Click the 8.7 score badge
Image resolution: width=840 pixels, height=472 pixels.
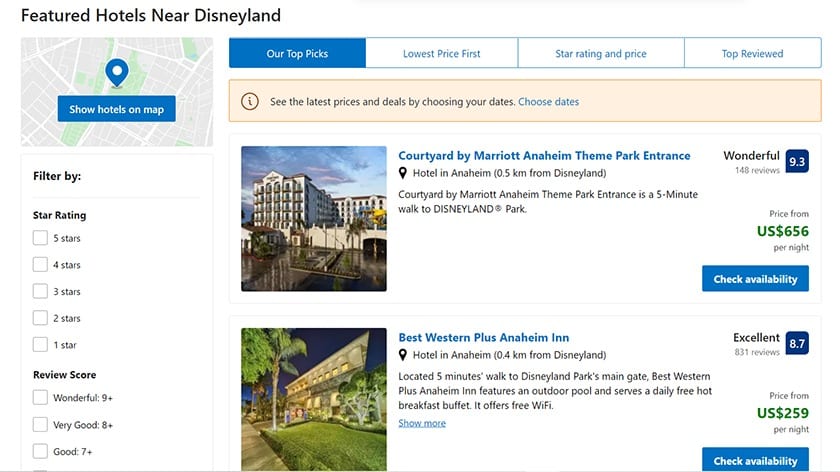(797, 343)
